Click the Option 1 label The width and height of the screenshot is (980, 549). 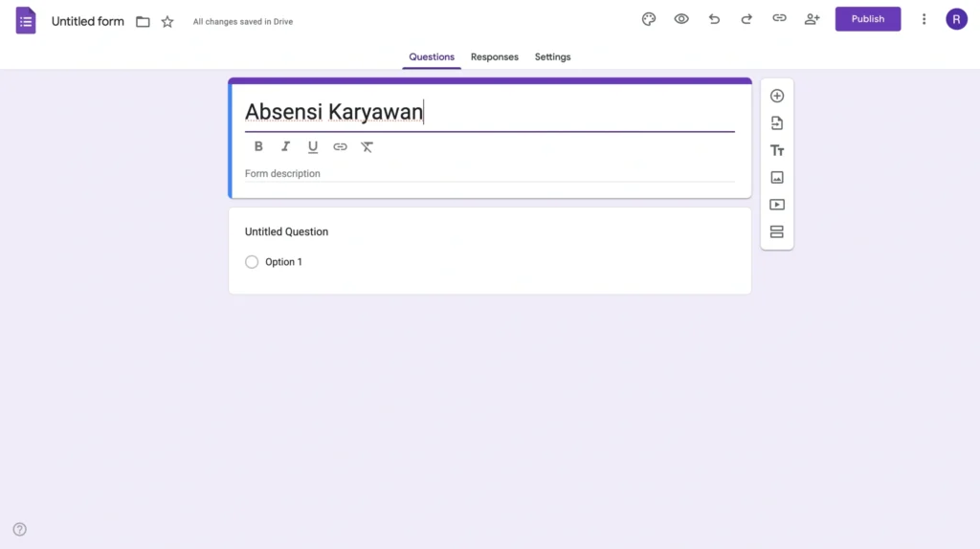[283, 262]
